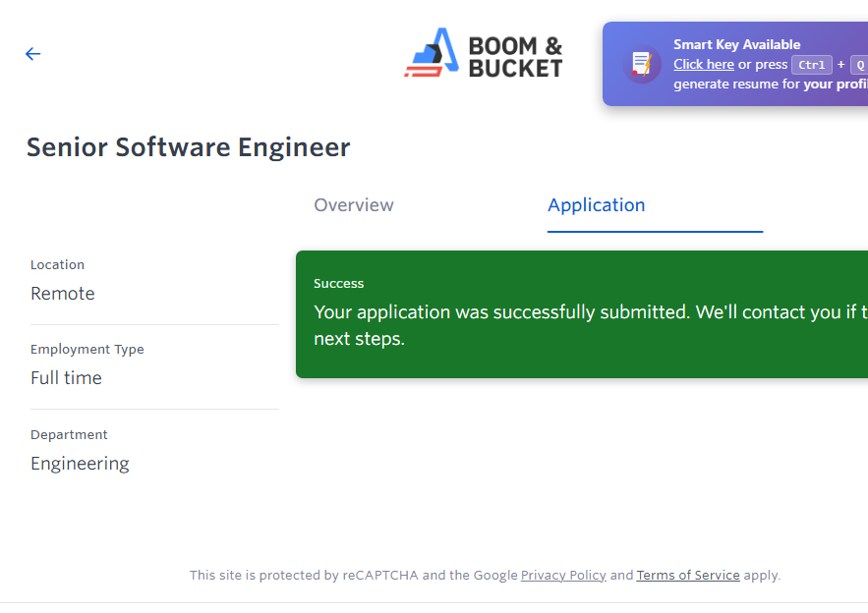Click the "Remote" location value

[63, 294]
